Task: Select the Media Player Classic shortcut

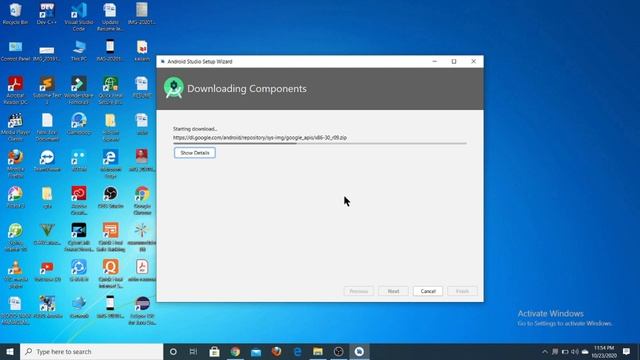Action: click(16, 127)
